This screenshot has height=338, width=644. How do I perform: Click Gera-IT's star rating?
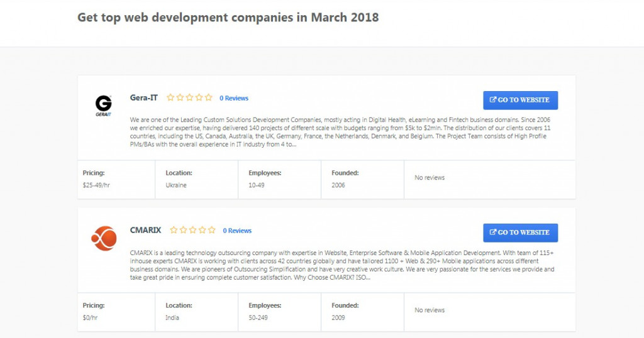[189, 97]
